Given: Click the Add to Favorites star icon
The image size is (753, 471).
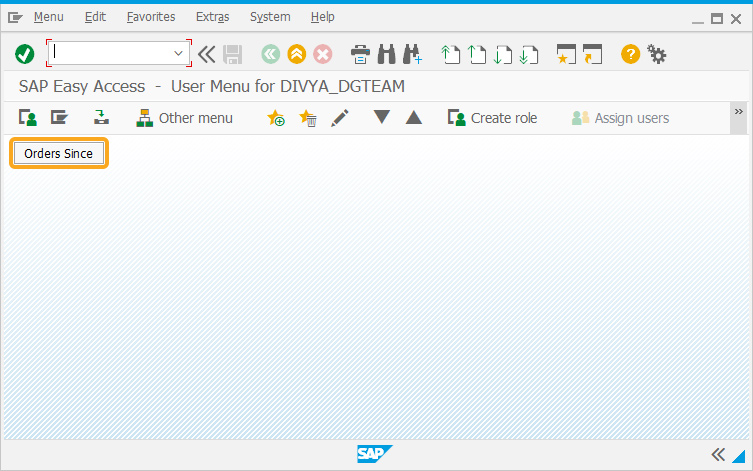Looking at the screenshot, I should click(276, 118).
